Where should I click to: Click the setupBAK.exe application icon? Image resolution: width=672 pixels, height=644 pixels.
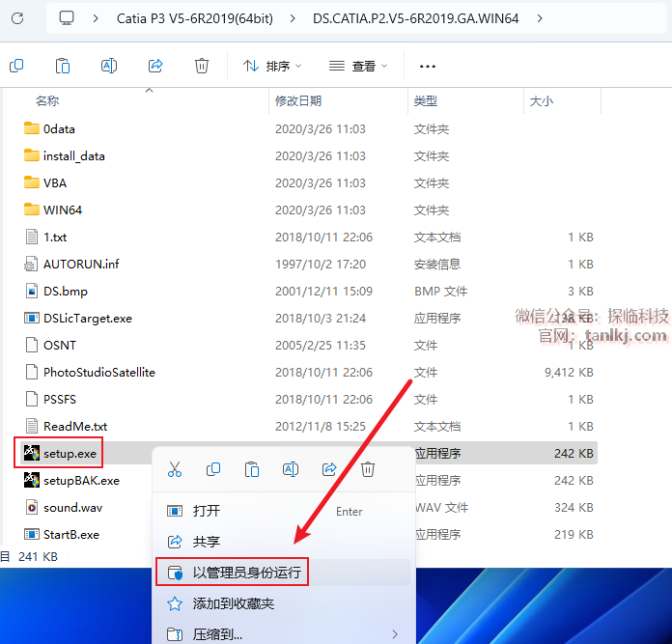point(31,480)
